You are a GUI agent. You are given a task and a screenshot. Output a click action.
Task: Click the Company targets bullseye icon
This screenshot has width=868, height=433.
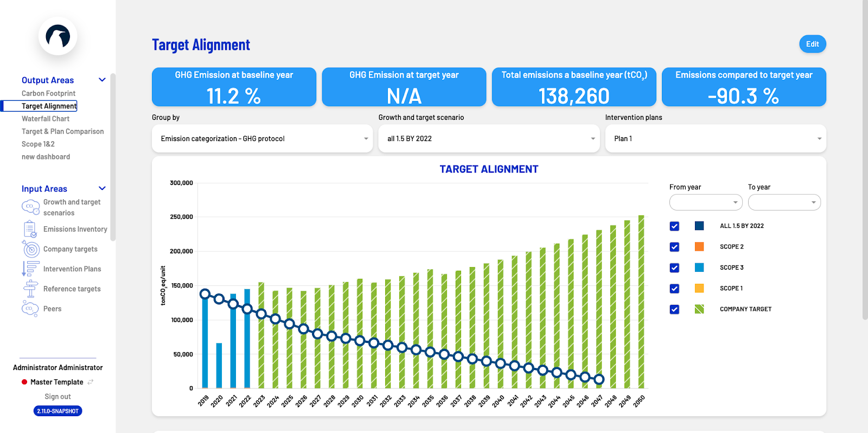click(x=31, y=249)
